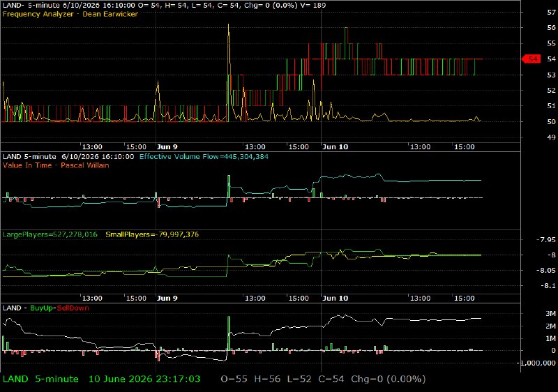This screenshot has width=558, height=392.
Task: Click 'LAND 5-minute 6/10/2026 16:10:00' middle header
Action: pyautogui.click(x=68, y=157)
